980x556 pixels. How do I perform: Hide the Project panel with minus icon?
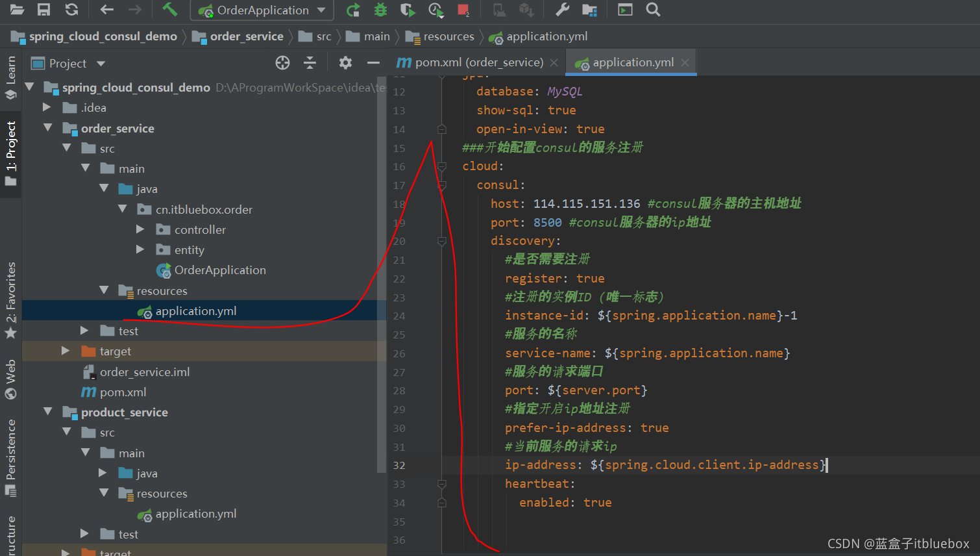click(373, 63)
